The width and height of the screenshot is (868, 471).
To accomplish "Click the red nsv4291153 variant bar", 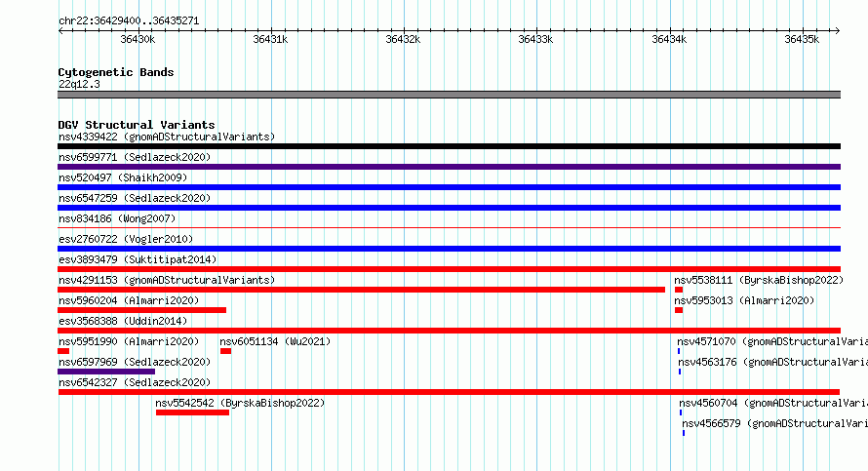I will point(362,290).
